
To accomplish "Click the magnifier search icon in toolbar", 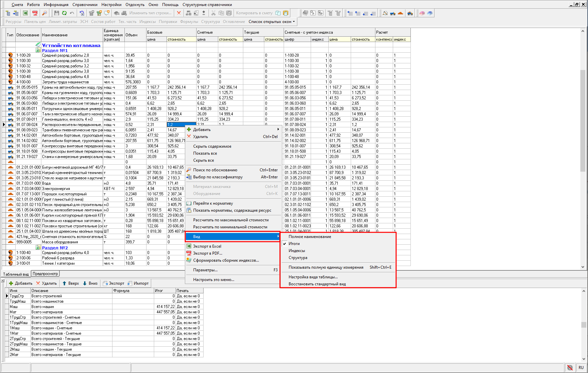I will click(x=44, y=13).
